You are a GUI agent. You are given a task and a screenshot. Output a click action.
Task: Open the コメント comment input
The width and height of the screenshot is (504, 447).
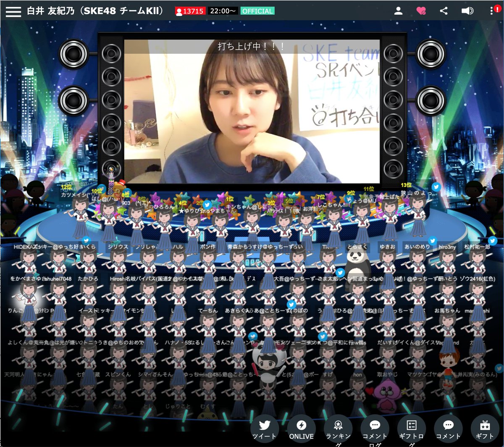click(x=449, y=429)
